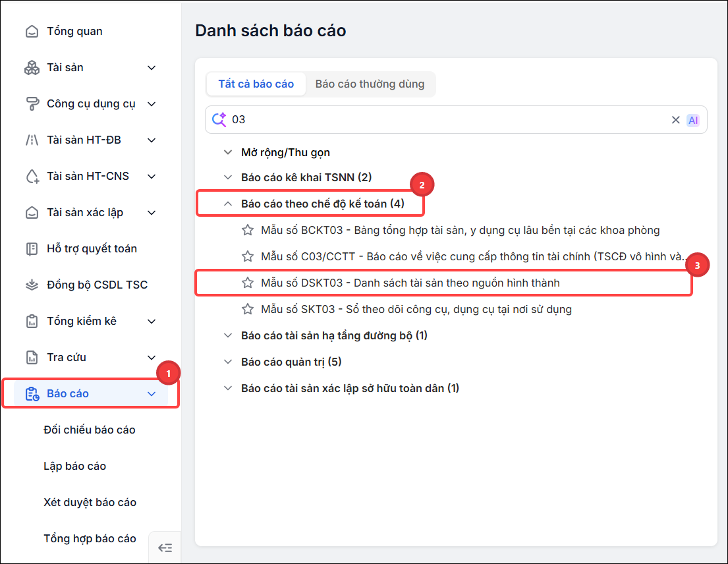Click the Đồng bộ CSDL TSC sync icon

[x=32, y=285]
